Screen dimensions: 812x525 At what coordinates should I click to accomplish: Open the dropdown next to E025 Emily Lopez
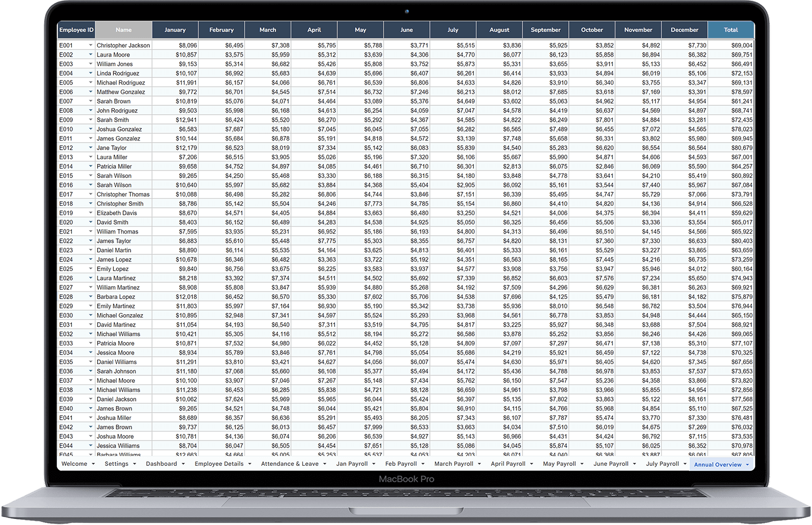[90, 269]
